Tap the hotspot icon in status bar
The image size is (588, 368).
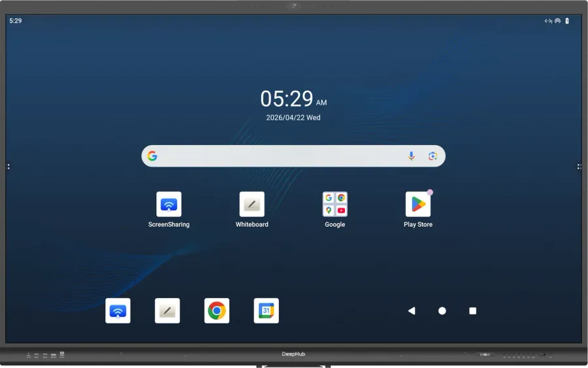click(558, 21)
